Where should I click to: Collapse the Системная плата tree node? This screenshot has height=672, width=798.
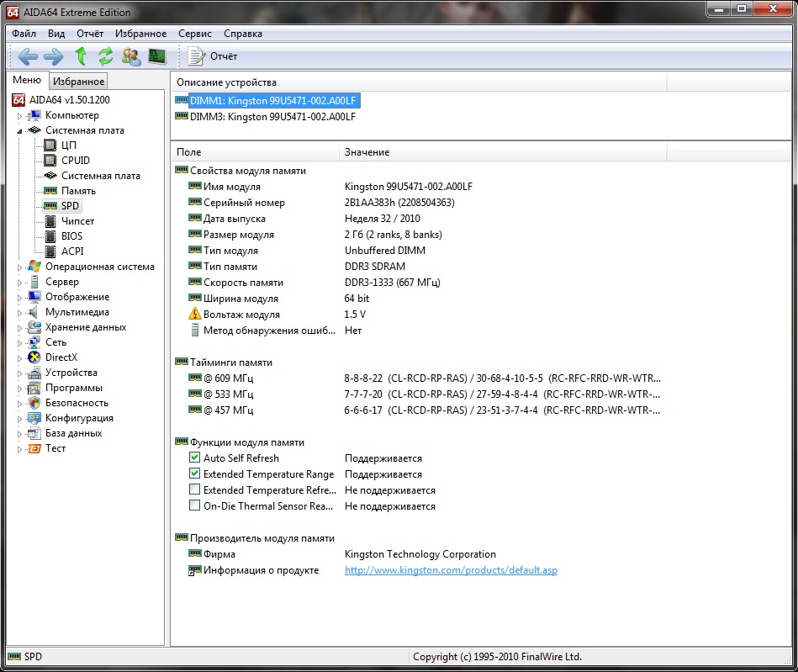tap(19, 131)
